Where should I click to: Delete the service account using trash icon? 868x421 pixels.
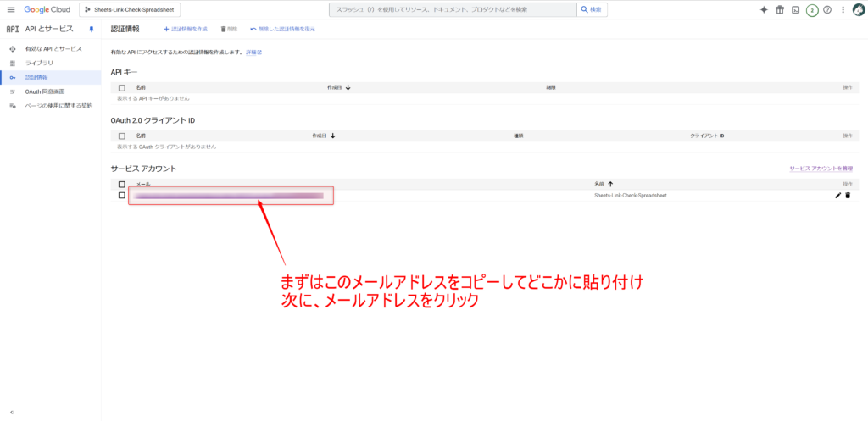pos(848,196)
